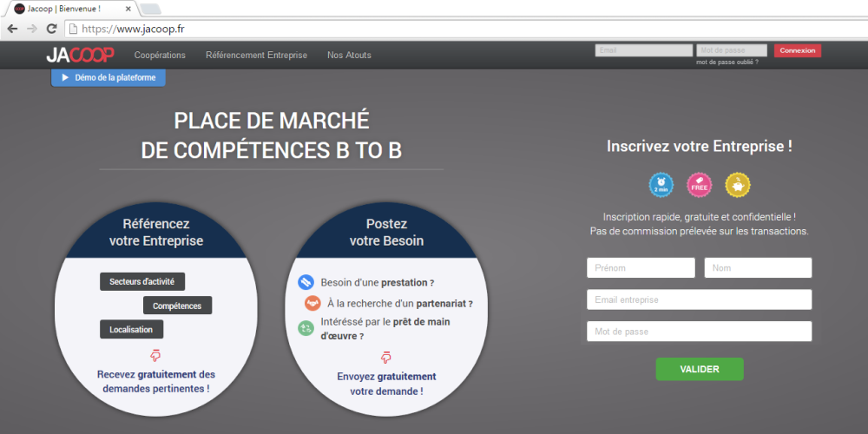The height and width of the screenshot is (434, 868).
Task: Open Référencement Entreprise menu item
Action: point(256,56)
